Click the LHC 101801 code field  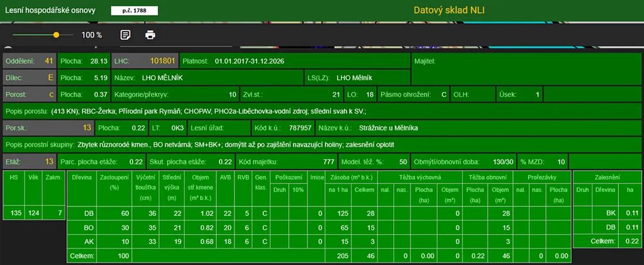(x=145, y=61)
